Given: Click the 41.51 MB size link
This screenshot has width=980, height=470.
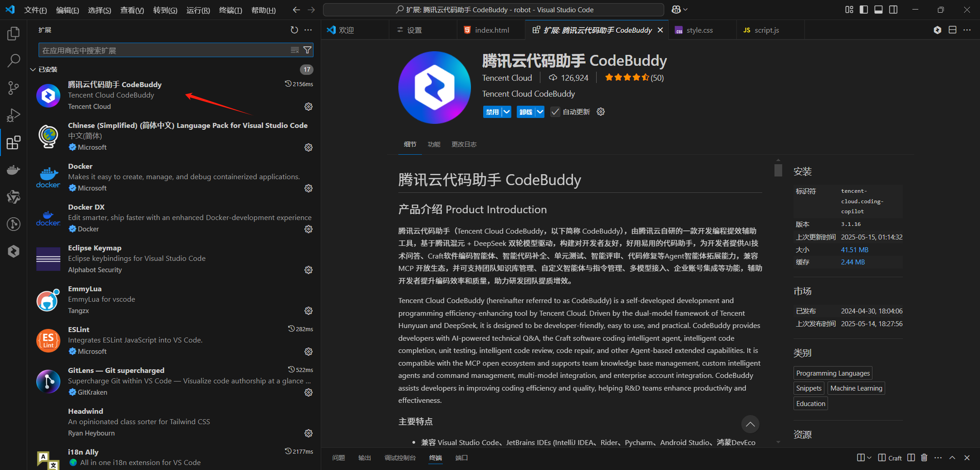Looking at the screenshot, I should [x=855, y=250].
